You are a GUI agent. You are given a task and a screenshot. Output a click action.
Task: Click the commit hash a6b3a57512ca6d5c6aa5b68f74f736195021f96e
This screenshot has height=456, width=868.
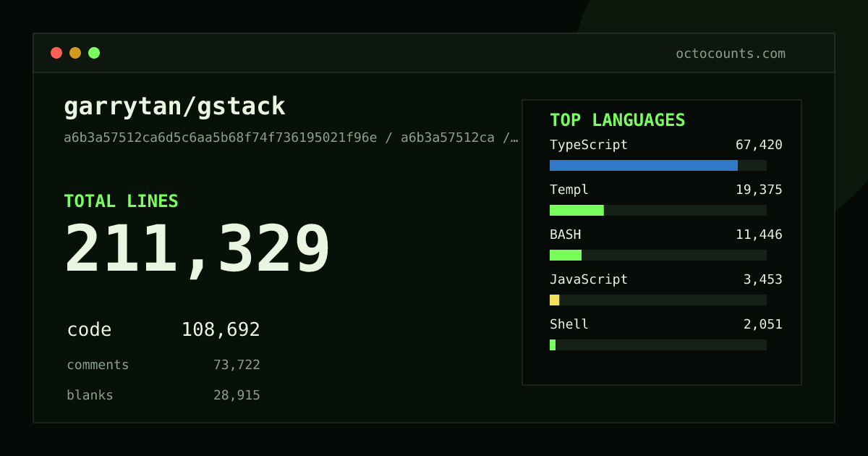click(221, 138)
